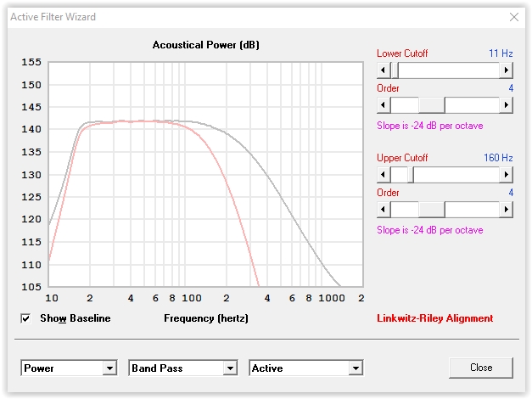This screenshot has width=532, height=399.
Task: Click the Acoustical Power (dB) chart title
Action: pyautogui.click(x=205, y=45)
